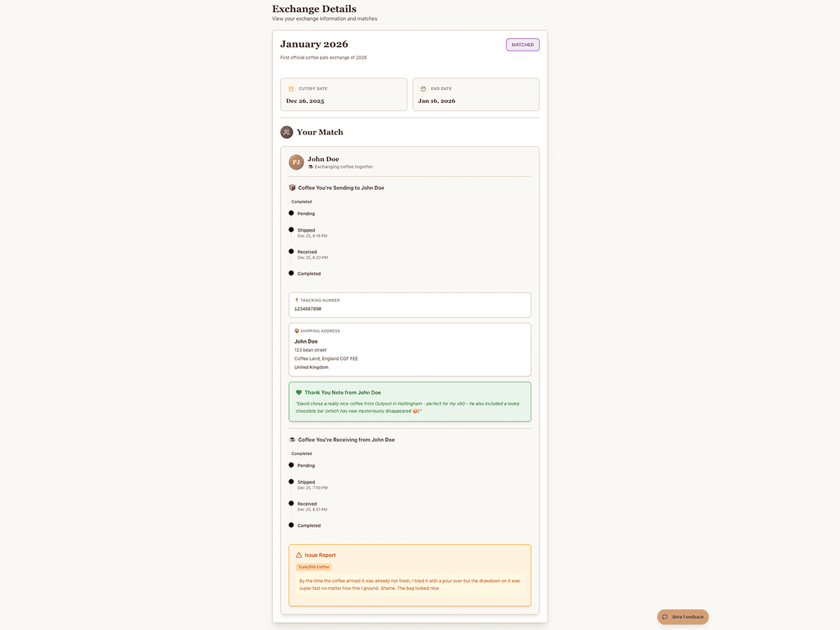
Task: Expand the thank you note from John Doe
Action: click(x=409, y=401)
